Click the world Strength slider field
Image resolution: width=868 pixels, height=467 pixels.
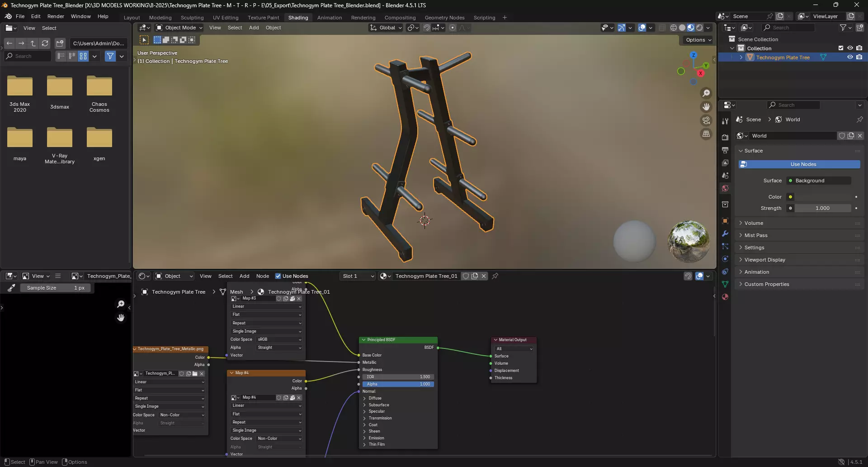click(x=822, y=208)
